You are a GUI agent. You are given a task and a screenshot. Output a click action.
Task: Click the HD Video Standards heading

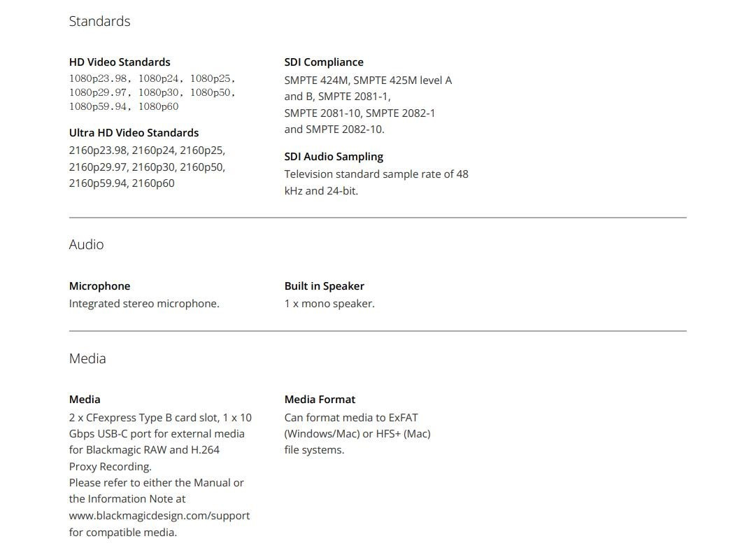tap(120, 62)
